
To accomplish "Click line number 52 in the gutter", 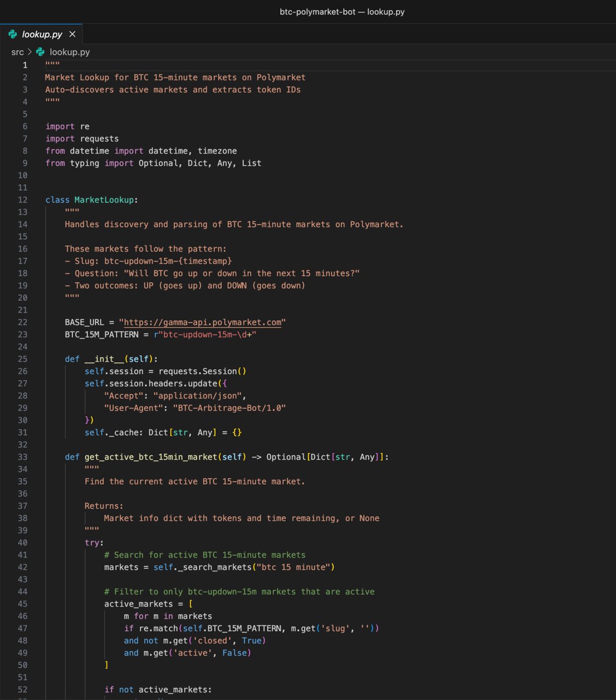I will 23,689.
